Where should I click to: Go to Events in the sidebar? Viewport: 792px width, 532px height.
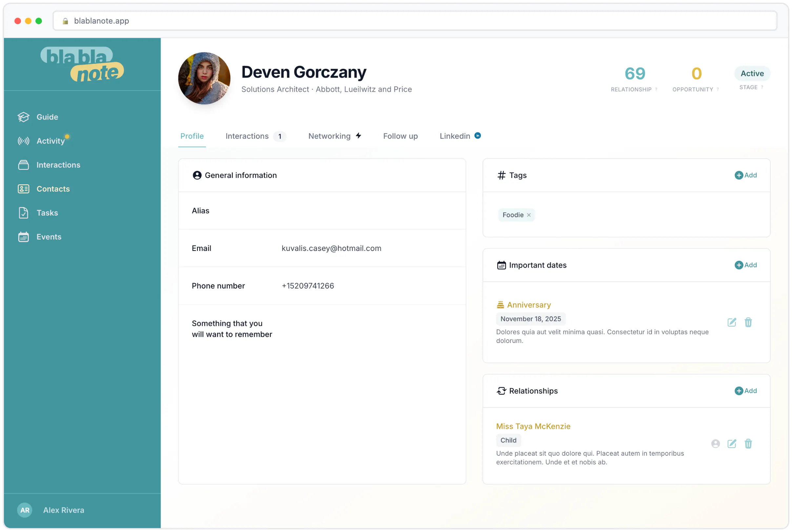coord(49,237)
